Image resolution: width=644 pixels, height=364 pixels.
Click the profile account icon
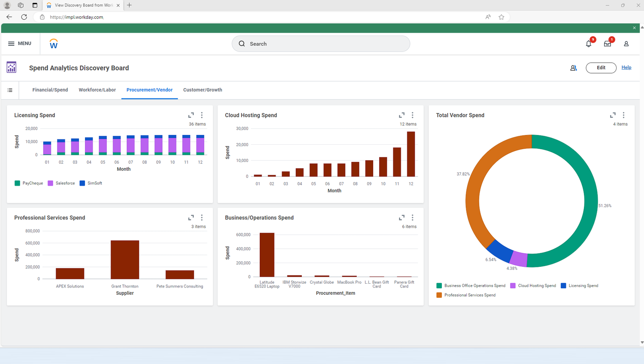pos(626,43)
